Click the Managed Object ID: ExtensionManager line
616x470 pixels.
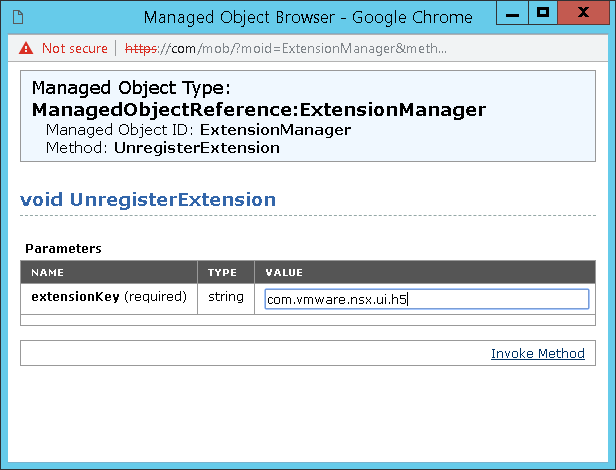click(198, 130)
